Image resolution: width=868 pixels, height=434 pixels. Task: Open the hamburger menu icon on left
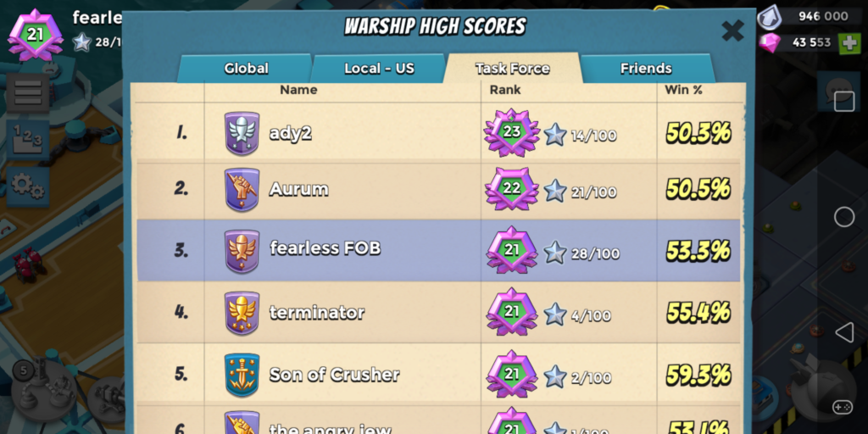pyautogui.click(x=28, y=92)
